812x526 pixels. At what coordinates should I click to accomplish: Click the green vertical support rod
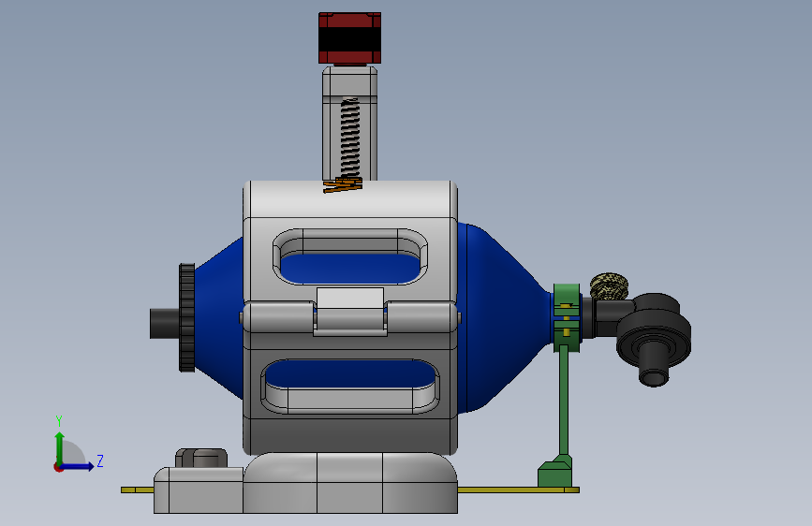[x=564, y=401]
